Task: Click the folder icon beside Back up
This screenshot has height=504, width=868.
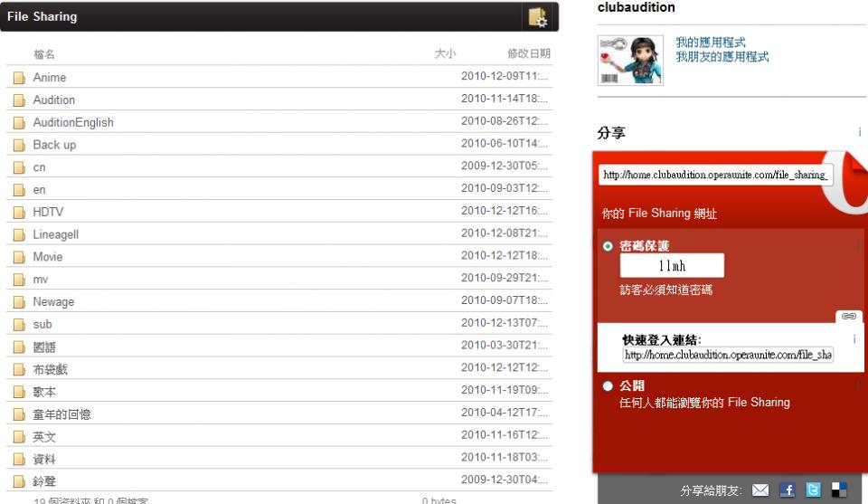Action: pos(19,145)
